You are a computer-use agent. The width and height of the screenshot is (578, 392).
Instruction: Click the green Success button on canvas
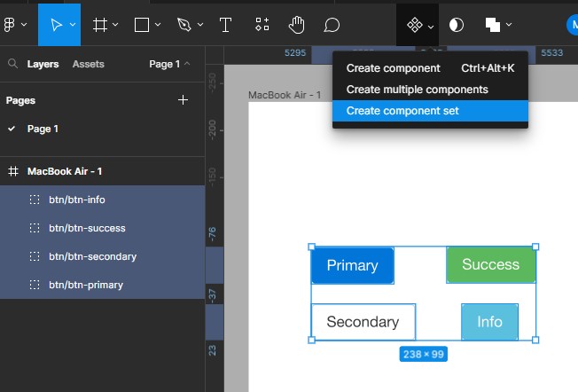coord(490,264)
